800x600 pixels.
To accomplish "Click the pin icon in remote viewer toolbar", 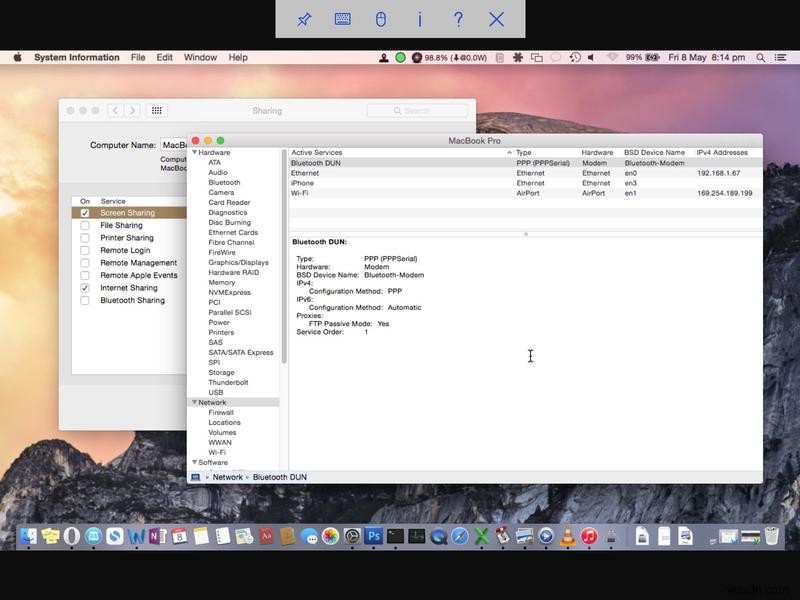I will pyautogui.click(x=304, y=19).
